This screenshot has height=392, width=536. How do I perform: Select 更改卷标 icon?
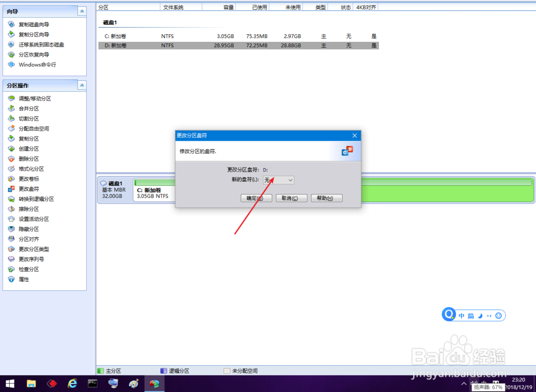[11, 178]
